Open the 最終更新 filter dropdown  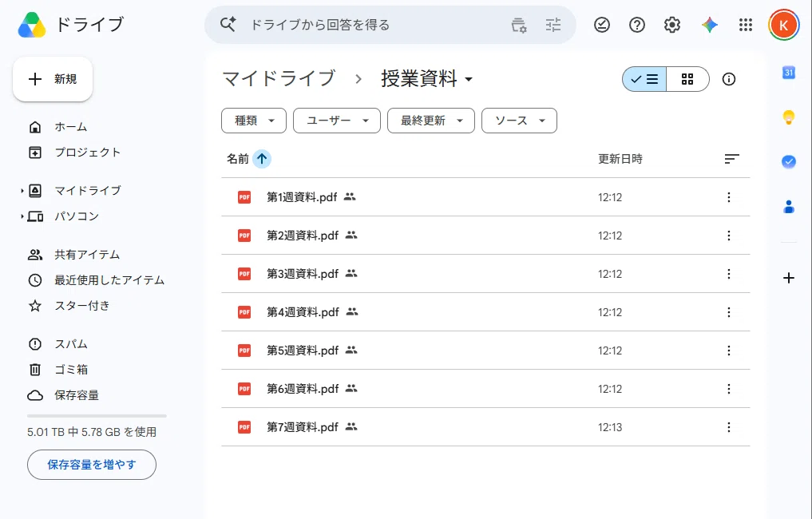tap(431, 121)
